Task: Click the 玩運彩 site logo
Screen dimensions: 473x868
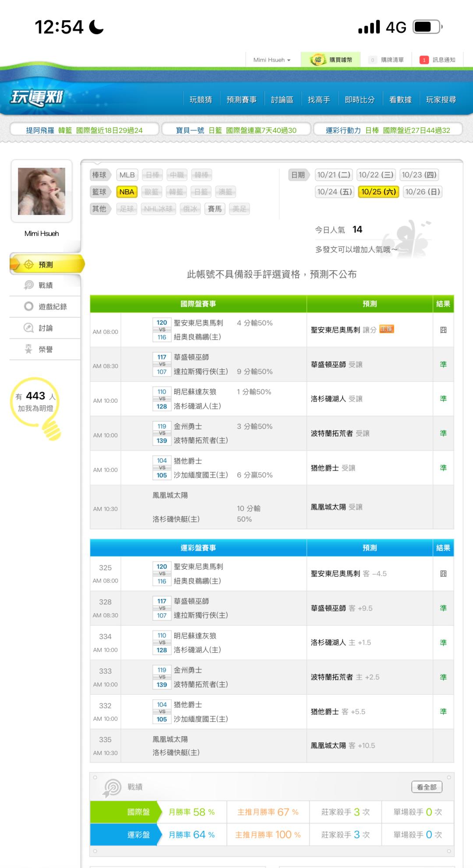Action: tap(37, 98)
